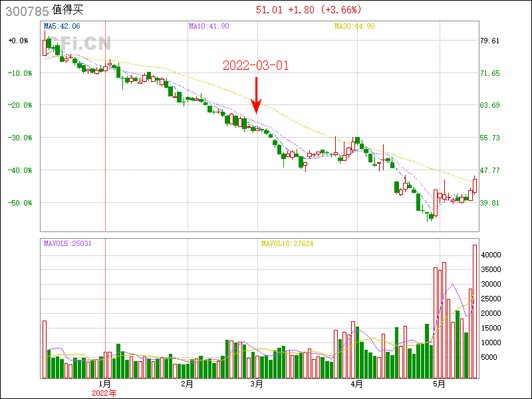Click the stock code 300785
The image size is (532, 399).
(x=25, y=11)
